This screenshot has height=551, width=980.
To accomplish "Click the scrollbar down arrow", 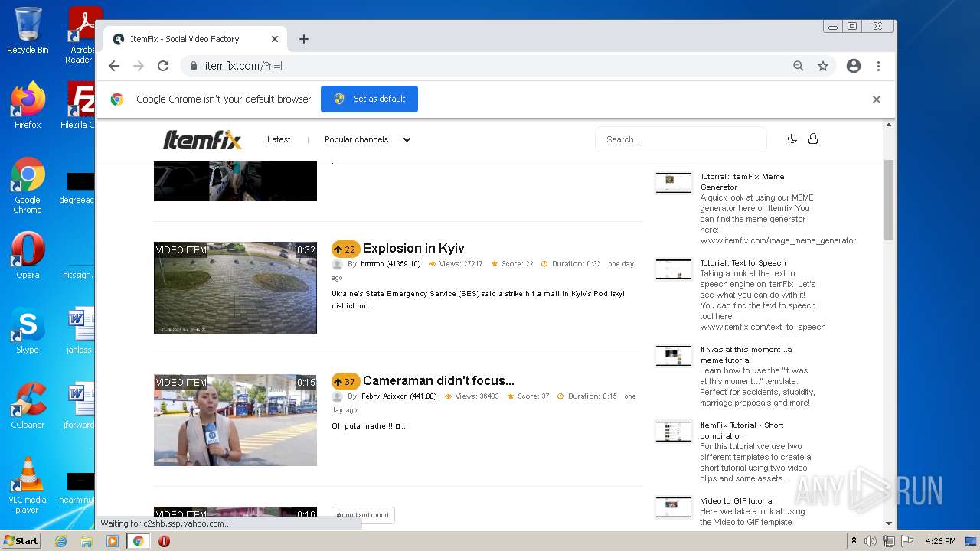I will click(889, 523).
